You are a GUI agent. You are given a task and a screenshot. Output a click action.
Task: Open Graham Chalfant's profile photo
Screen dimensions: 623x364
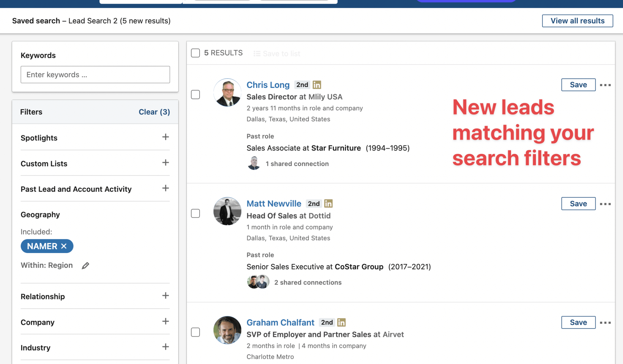pyautogui.click(x=227, y=330)
